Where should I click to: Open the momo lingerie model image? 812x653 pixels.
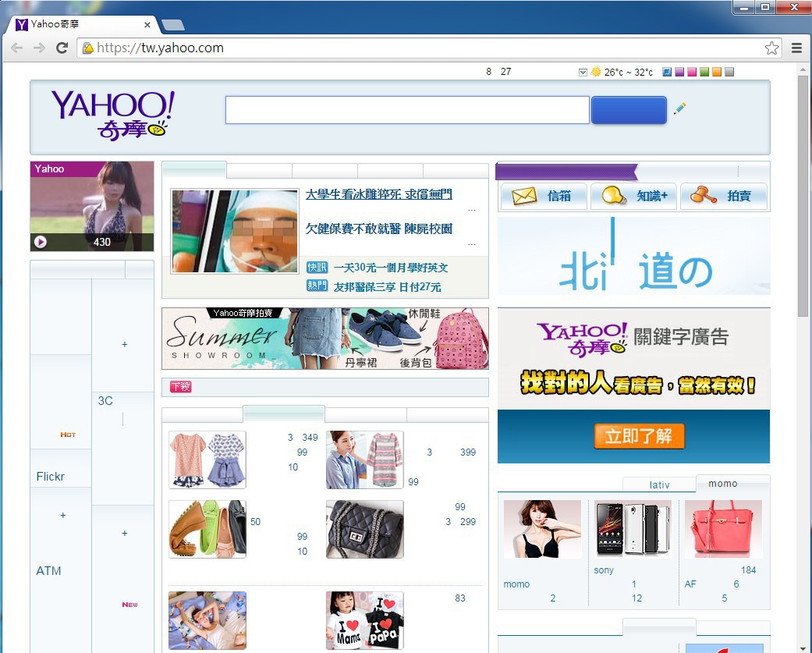[542, 529]
